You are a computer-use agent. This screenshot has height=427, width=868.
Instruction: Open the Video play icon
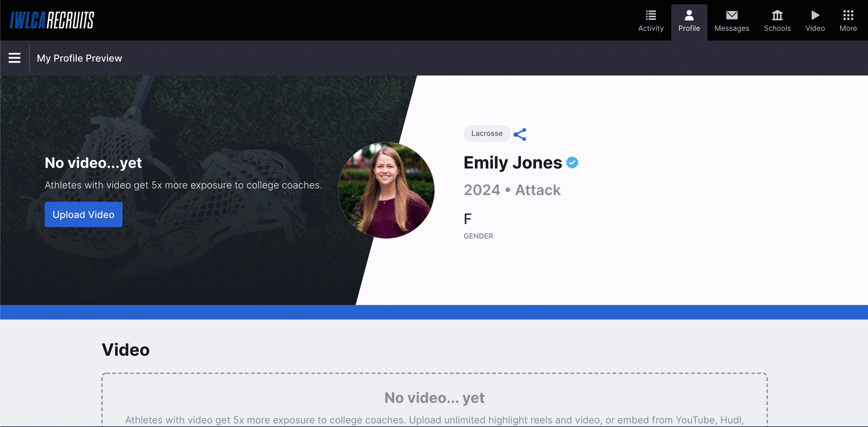[815, 15]
